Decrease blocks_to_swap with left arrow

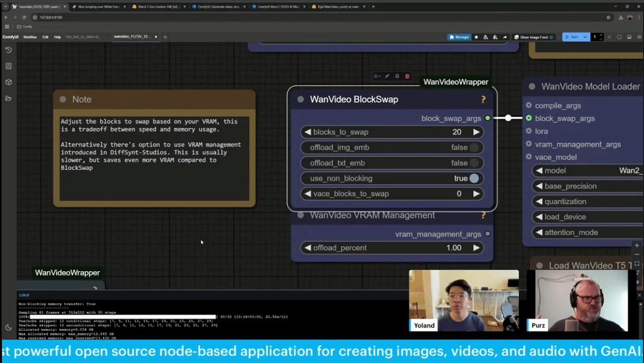point(308,132)
